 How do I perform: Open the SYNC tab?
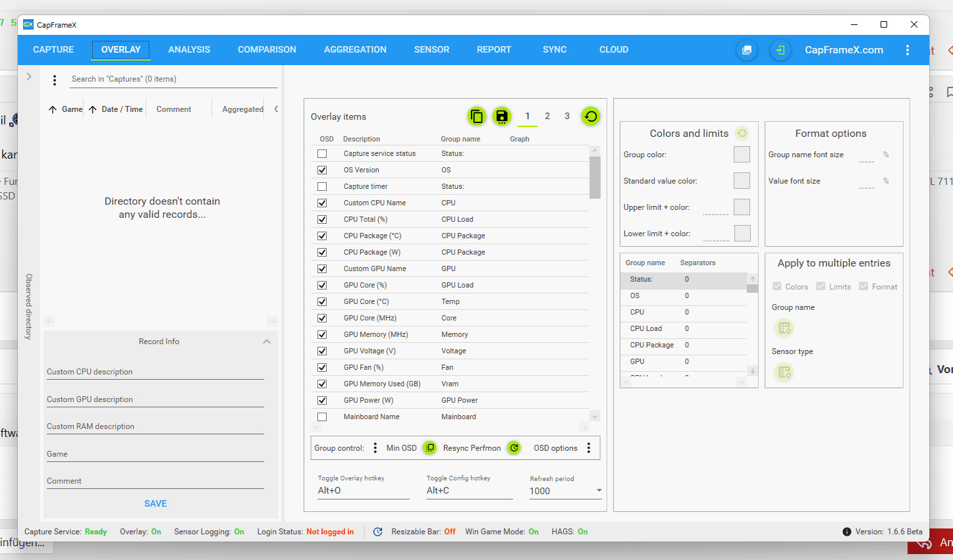click(555, 49)
